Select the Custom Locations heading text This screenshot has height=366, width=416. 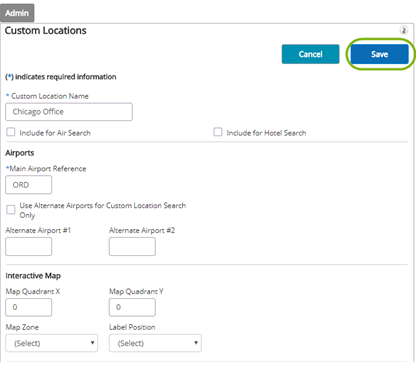46,31
